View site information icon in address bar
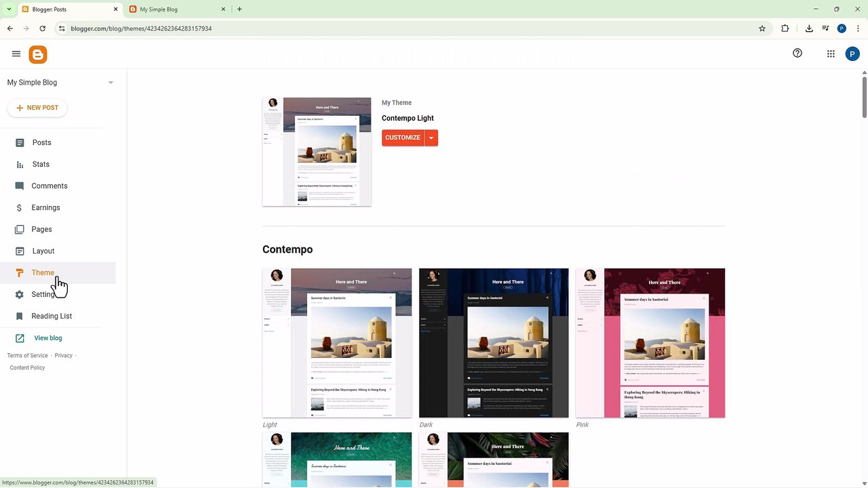Image resolution: width=868 pixels, height=488 pixels. (62, 28)
